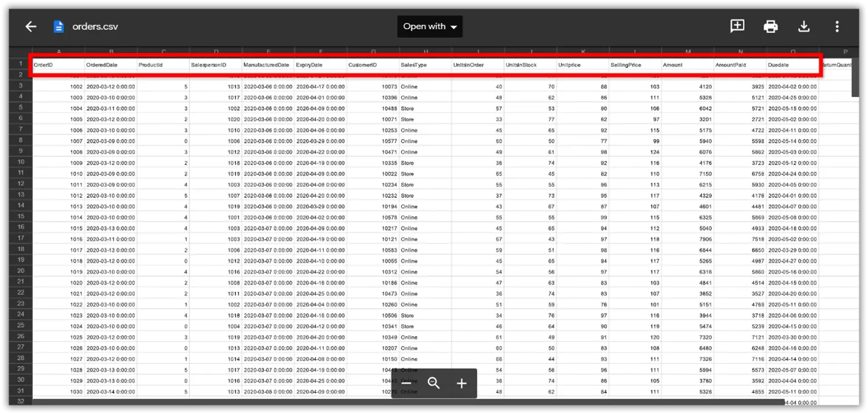Viewport: 868px width, 414px height.
Task: Zoom out using the minus control
Action: 407,383
